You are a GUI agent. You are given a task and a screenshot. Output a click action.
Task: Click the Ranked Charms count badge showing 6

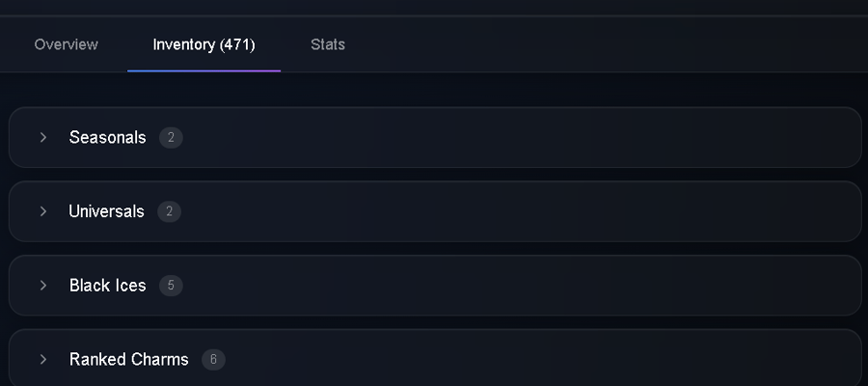coord(214,359)
